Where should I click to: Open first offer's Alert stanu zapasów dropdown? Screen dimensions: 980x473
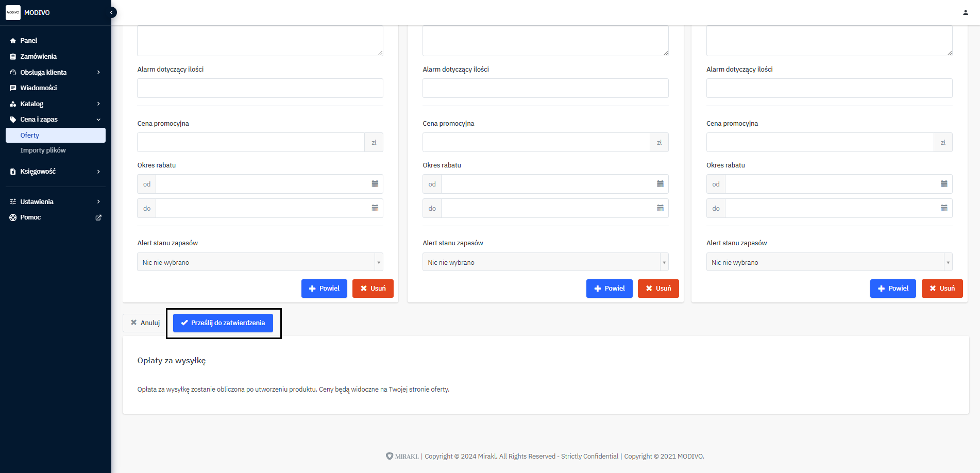(x=260, y=262)
